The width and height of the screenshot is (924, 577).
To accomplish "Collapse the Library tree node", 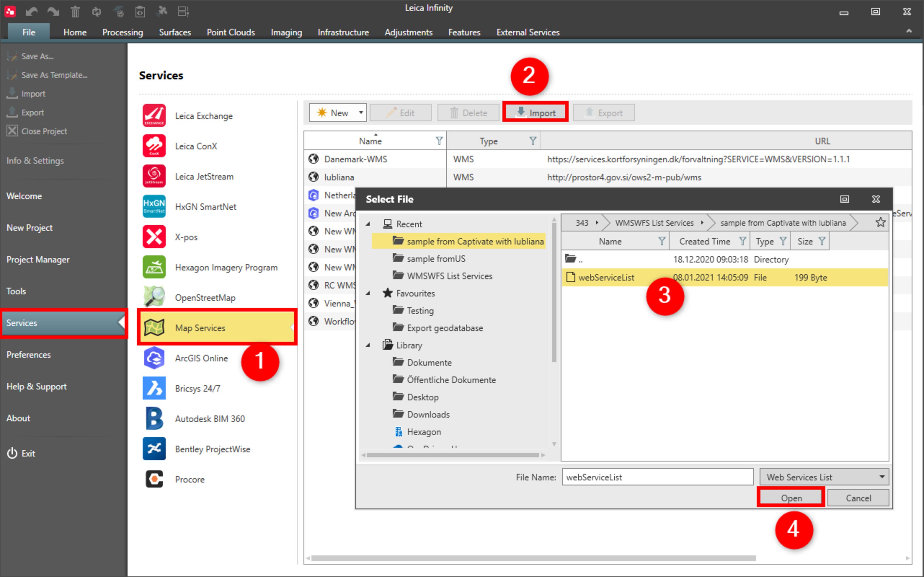I will (368, 345).
